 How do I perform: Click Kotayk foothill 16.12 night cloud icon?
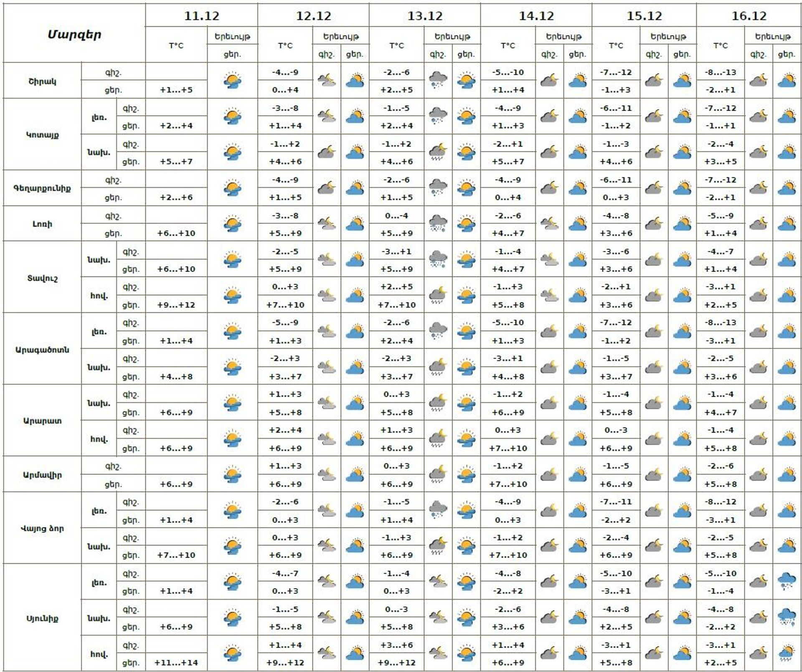click(758, 152)
